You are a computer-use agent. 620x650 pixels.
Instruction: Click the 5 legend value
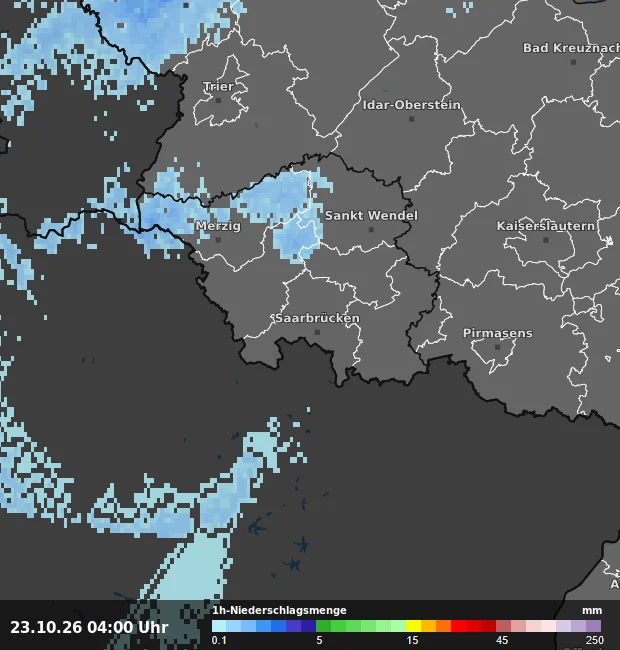pyautogui.click(x=319, y=640)
